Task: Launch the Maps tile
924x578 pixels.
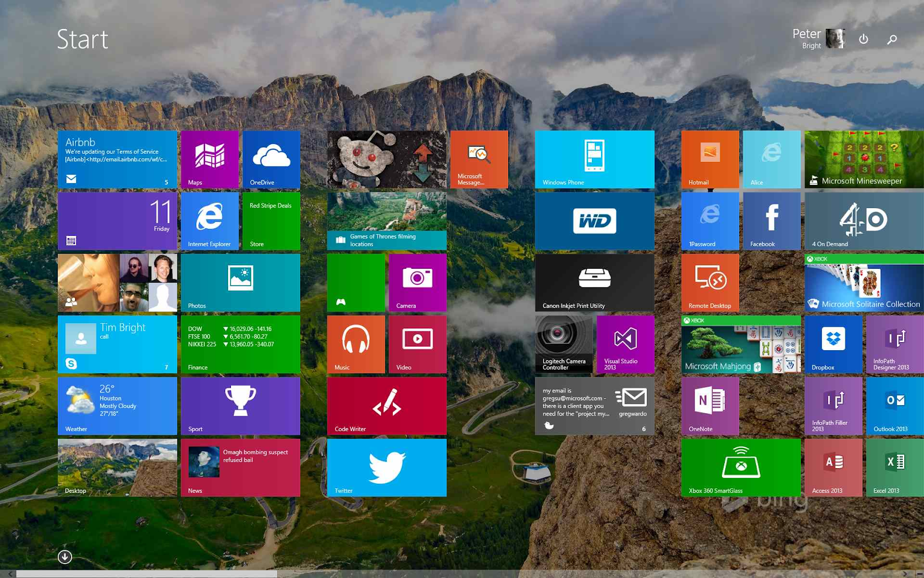Action: pyautogui.click(x=210, y=160)
